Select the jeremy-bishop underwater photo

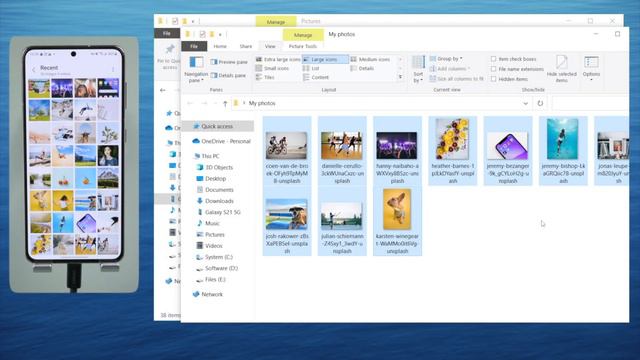pos(563,151)
